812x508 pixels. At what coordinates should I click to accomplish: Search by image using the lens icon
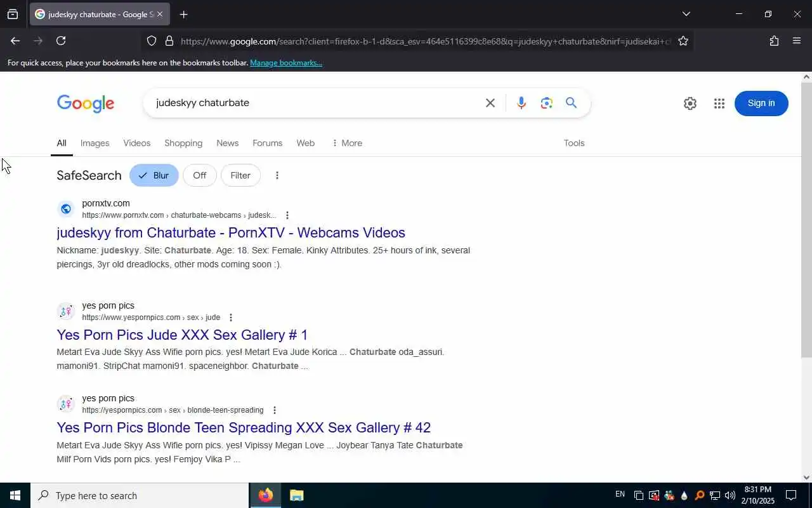coord(546,103)
